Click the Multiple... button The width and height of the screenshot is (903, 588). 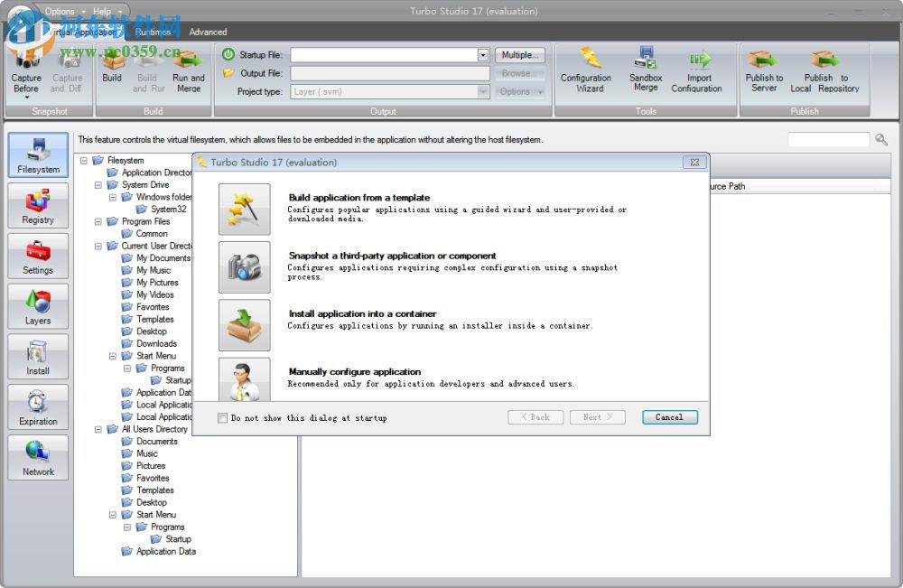[520, 55]
